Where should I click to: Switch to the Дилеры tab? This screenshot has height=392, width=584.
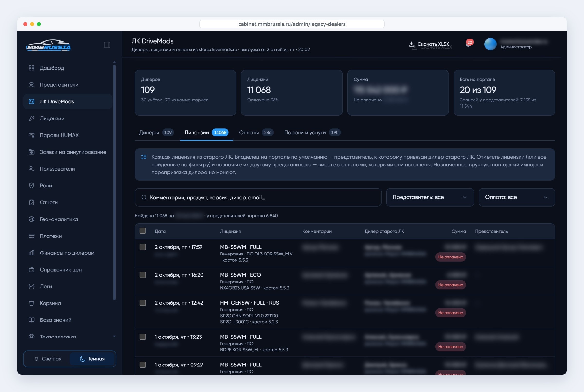[x=156, y=133]
